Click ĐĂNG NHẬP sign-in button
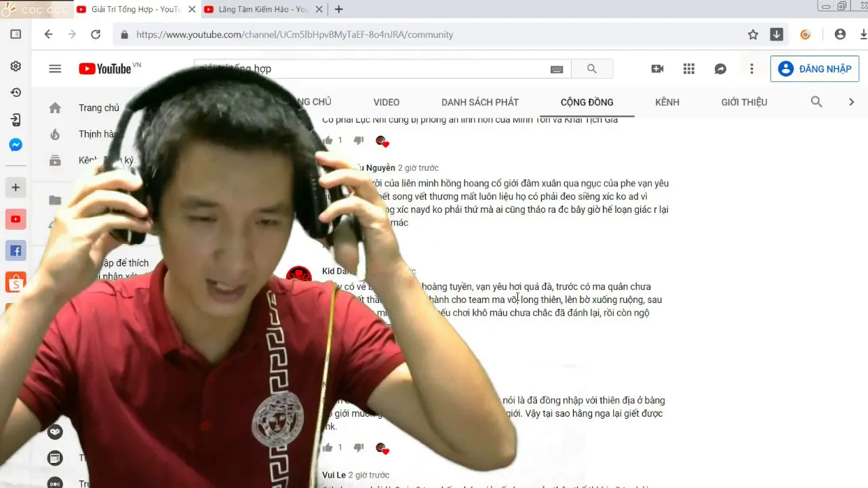This screenshot has height=488, width=868. point(815,68)
